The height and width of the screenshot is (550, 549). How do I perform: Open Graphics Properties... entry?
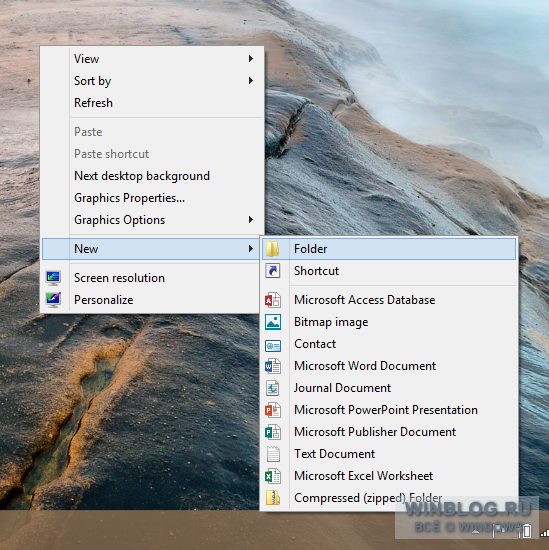[153, 198]
